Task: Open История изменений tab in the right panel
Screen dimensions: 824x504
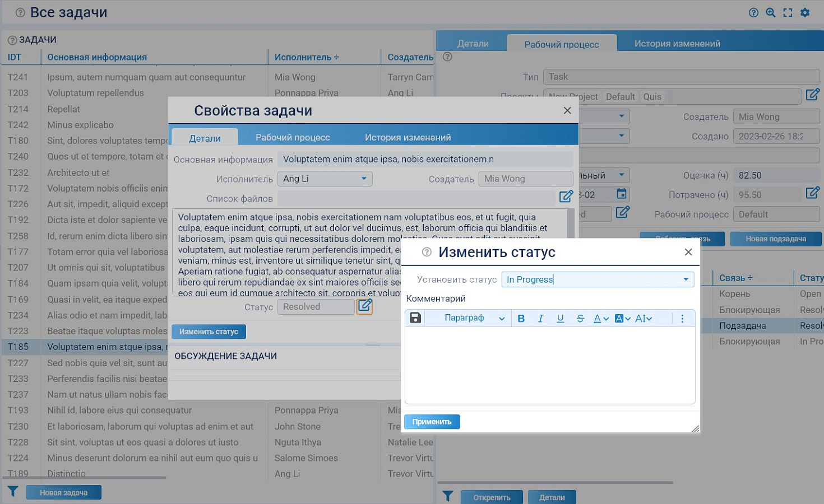Action: pos(677,43)
